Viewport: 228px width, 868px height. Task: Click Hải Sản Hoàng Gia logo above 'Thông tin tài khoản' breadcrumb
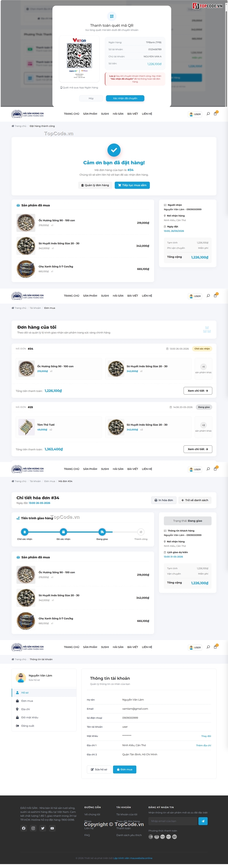coord(28,647)
